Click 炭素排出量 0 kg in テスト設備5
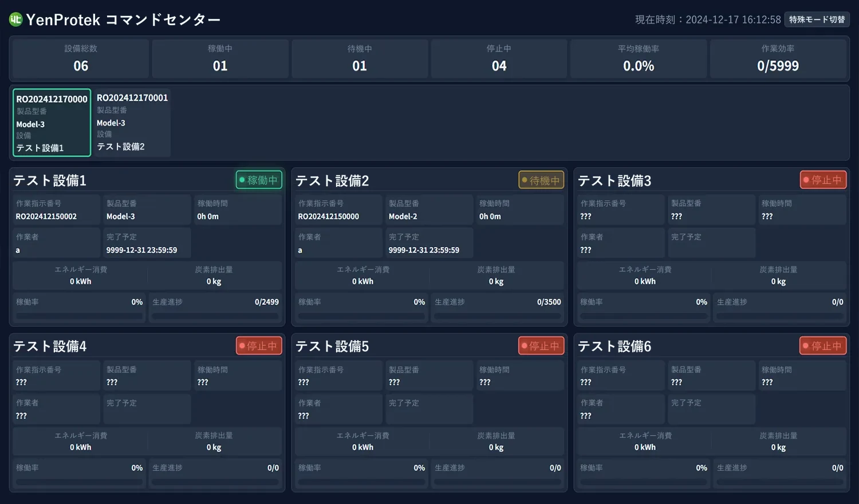Viewport: 859px width, 504px height. 496,442
